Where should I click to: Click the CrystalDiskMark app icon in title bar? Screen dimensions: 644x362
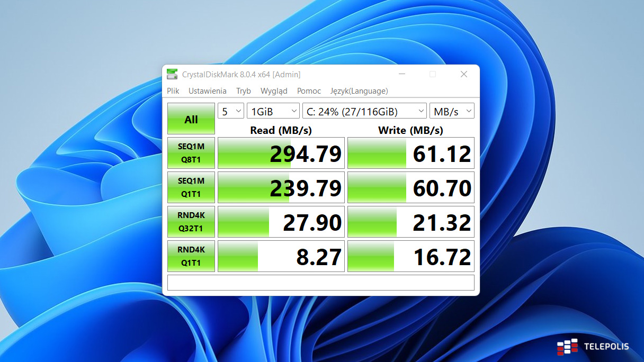pyautogui.click(x=172, y=74)
